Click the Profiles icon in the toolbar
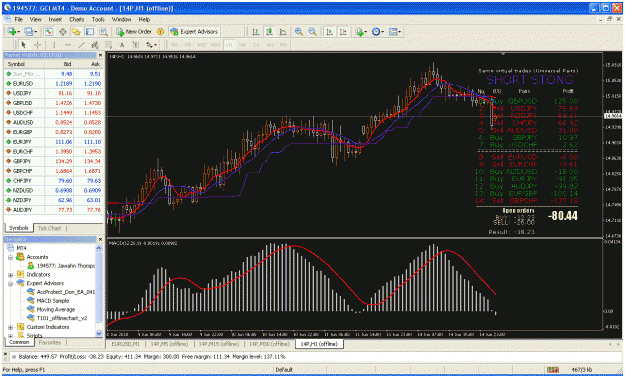This screenshot has width=625, height=376. click(x=28, y=31)
